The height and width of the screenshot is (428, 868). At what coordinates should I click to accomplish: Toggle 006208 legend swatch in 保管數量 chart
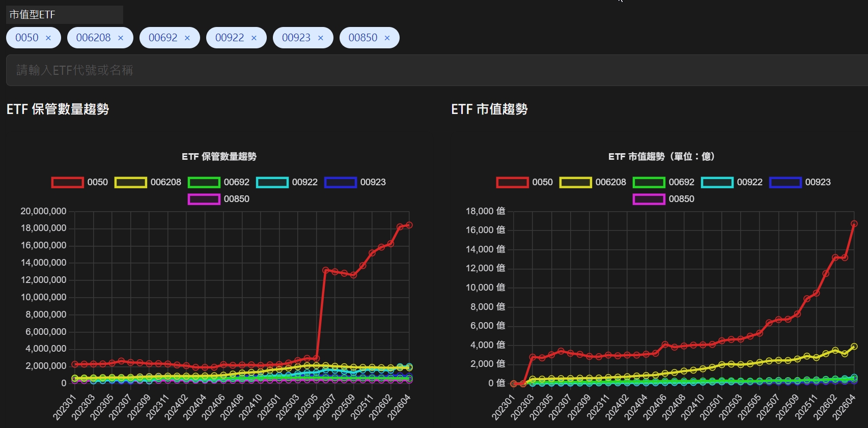[130, 182]
